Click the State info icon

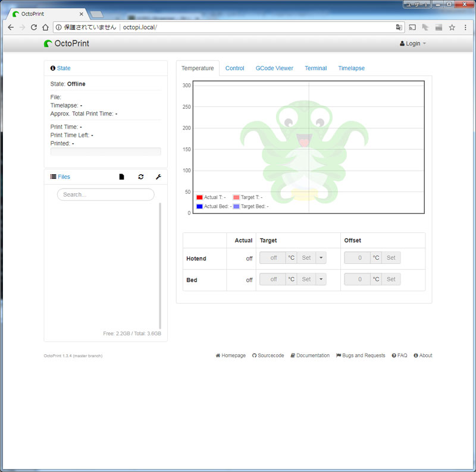[x=53, y=68]
